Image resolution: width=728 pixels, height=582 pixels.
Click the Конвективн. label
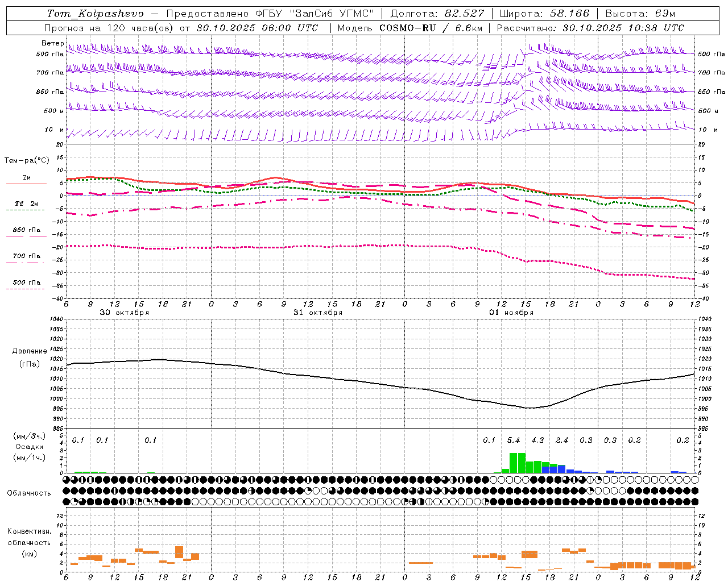[x=29, y=531]
